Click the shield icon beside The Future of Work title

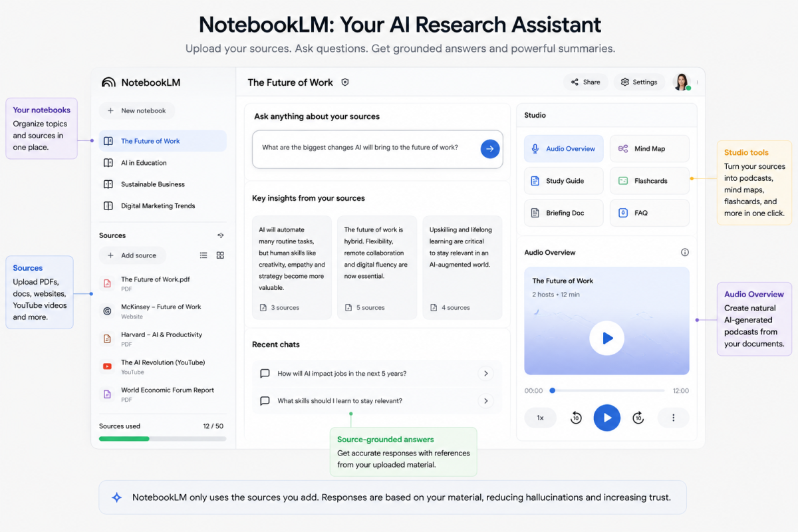pyautogui.click(x=344, y=82)
